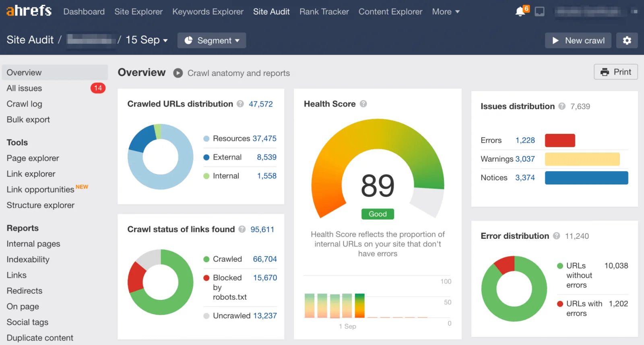Image resolution: width=644 pixels, height=345 pixels.
Task: Open Page explorer tool
Action: (x=33, y=158)
